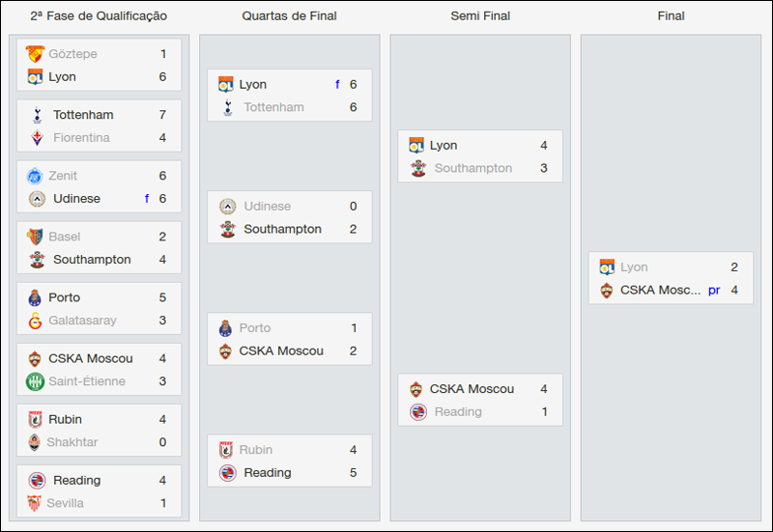The height and width of the screenshot is (532, 773).
Task: Click the Saint-Étienne club crest icon
Action: pos(36,381)
